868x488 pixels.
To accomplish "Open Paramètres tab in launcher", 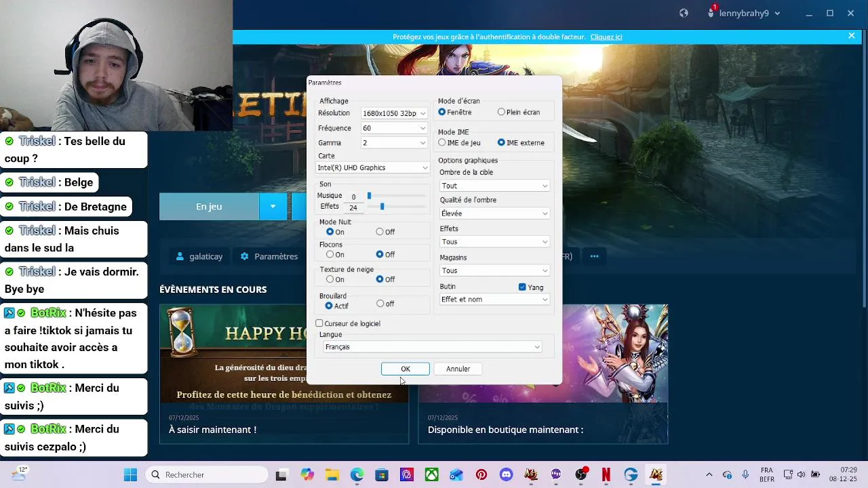I will coord(269,256).
